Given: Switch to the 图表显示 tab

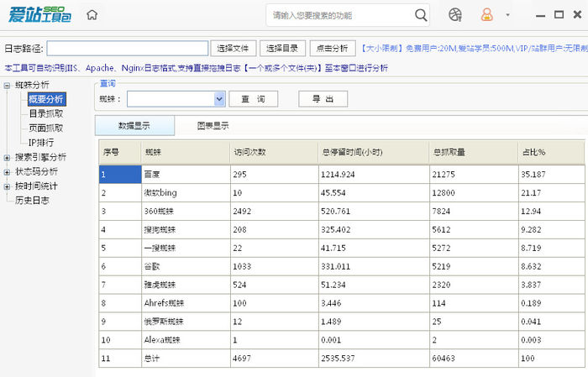Looking at the screenshot, I should click(x=213, y=126).
